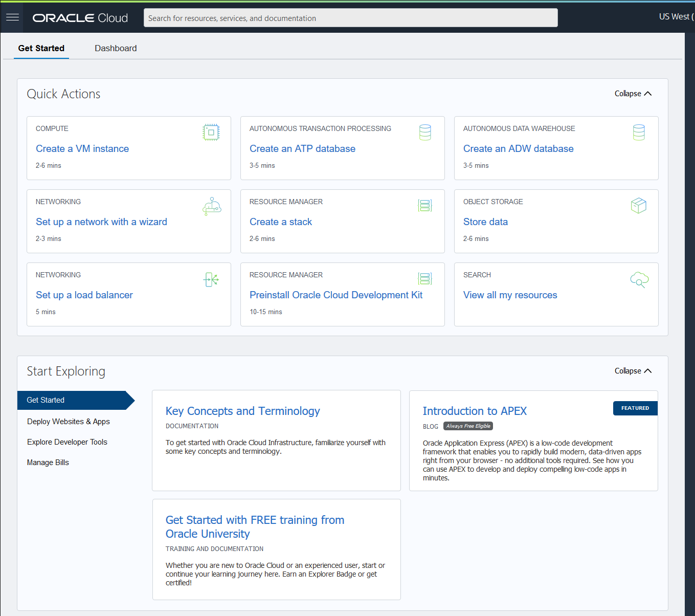The width and height of the screenshot is (695, 616).
Task: Open Create an ATP database link
Action: tap(302, 149)
